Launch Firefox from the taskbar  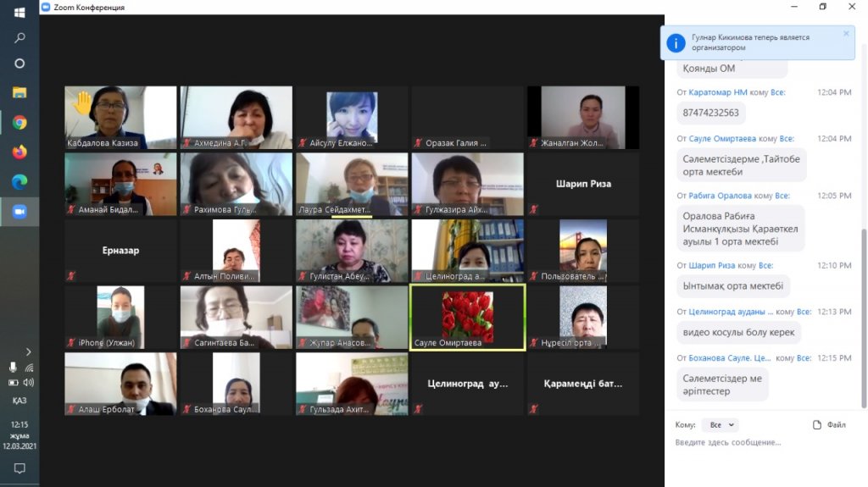[x=19, y=152]
